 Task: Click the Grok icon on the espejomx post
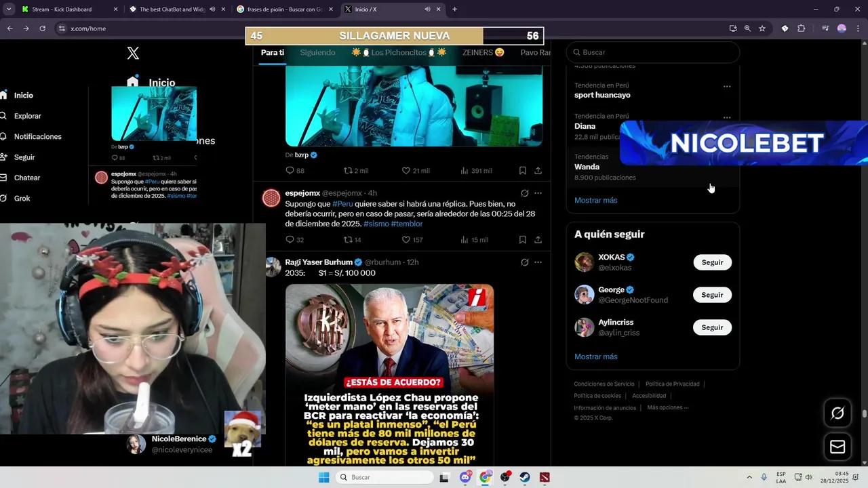524,193
